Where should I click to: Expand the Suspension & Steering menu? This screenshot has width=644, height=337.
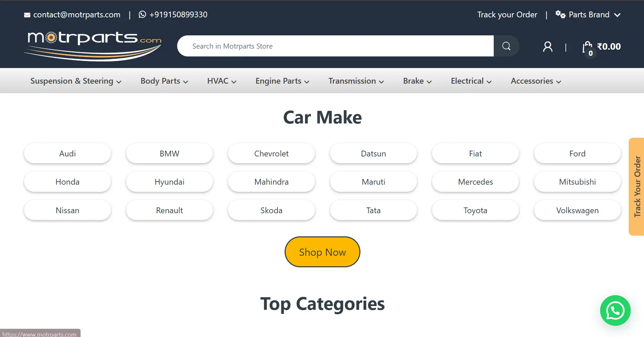point(76,81)
